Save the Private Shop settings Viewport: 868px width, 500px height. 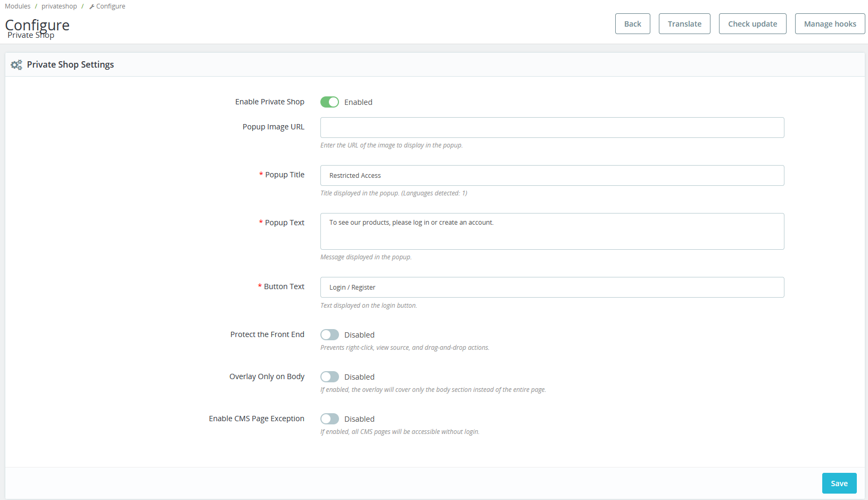[839, 483]
